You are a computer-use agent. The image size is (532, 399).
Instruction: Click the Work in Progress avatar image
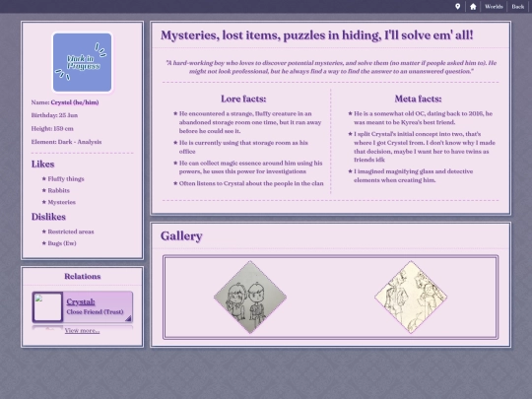[82, 62]
